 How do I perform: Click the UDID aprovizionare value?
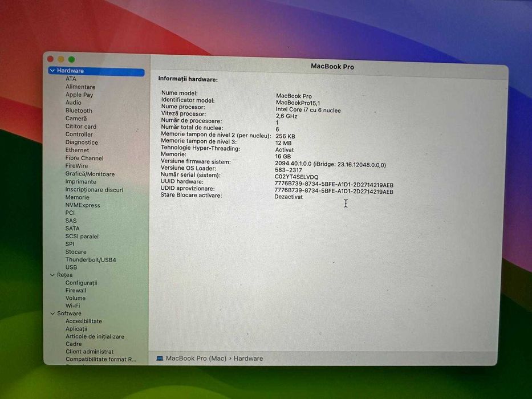coord(334,192)
